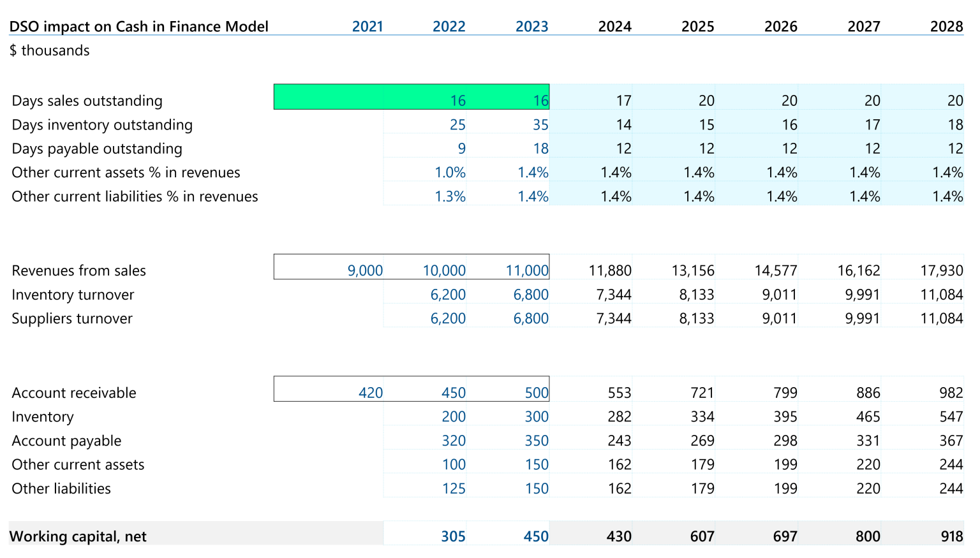Viewport: 980px width, 558px height.
Task: Click the Working capital 918 value for 2028
Action: pyautogui.click(x=951, y=536)
